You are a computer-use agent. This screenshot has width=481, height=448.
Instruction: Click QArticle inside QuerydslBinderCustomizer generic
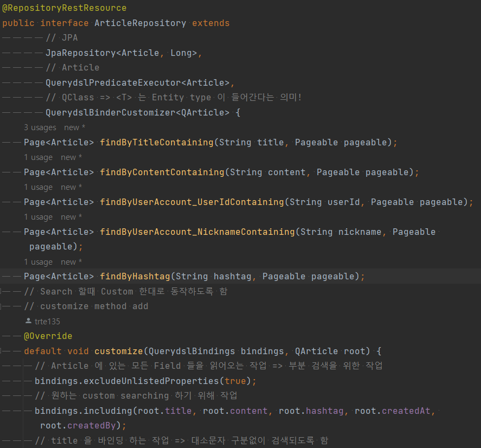[x=202, y=113]
